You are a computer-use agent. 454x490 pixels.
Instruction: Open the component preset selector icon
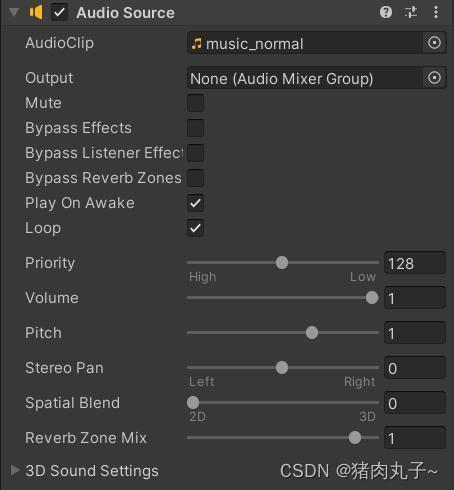point(411,13)
